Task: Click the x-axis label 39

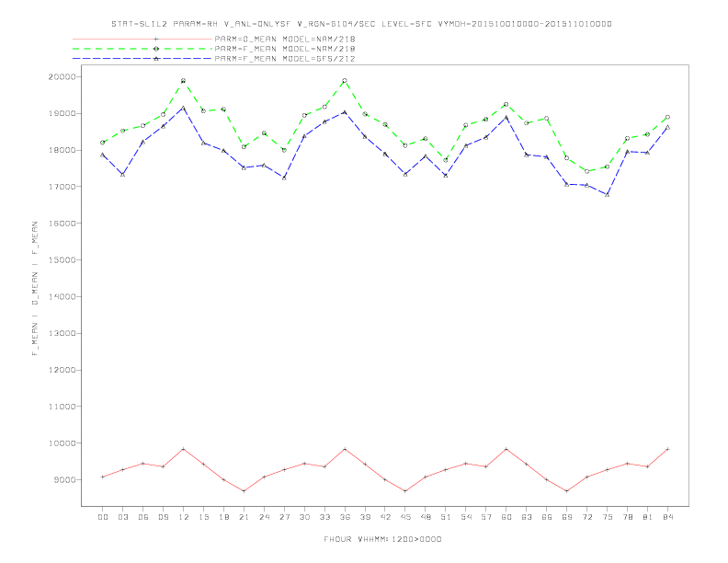Action: click(x=365, y=517)
